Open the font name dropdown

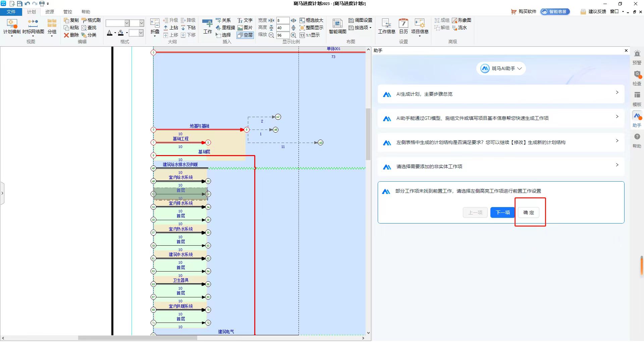(127, 23)
